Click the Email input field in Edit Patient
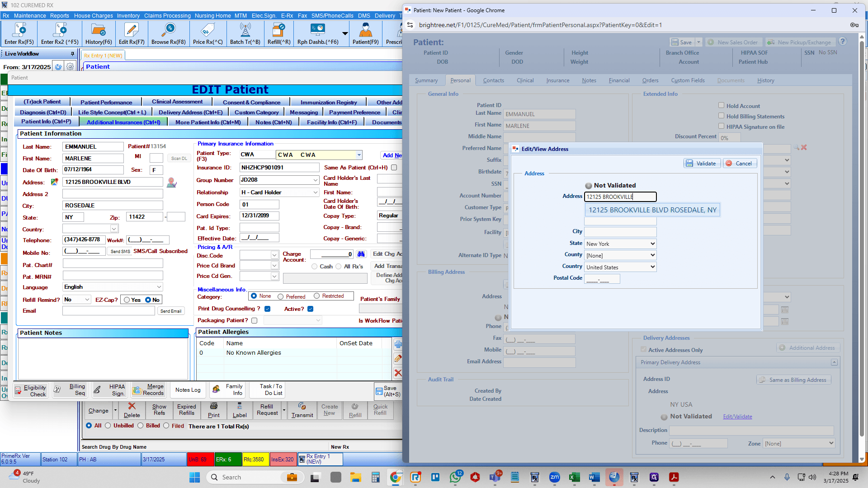 point(108,311)
